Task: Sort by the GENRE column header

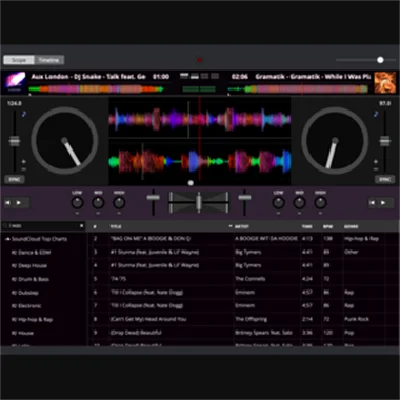Action: click(351, 226)
